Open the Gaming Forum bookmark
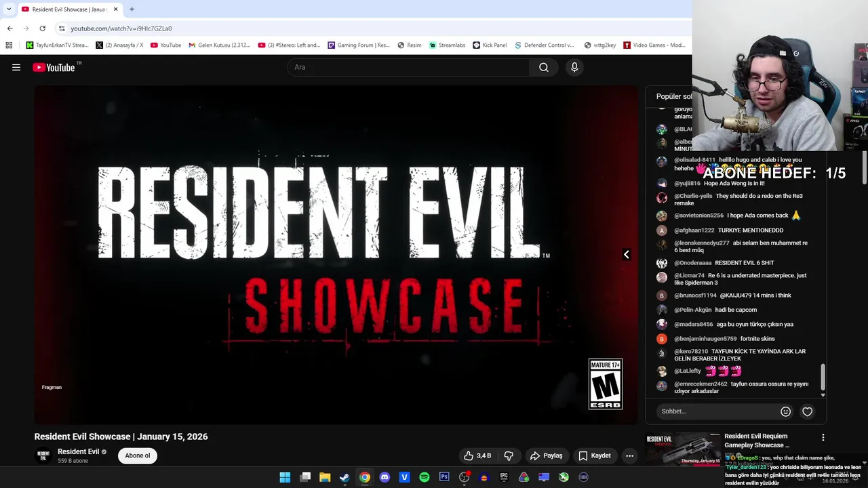Image resolution: width=868 pixels, height=488 pixels. coord(358,45)
